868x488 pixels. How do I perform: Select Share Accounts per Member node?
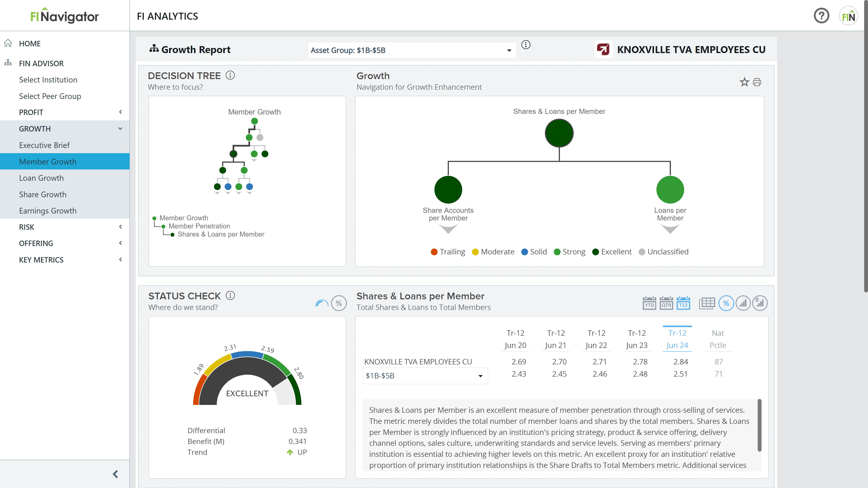tap(448, 190)
